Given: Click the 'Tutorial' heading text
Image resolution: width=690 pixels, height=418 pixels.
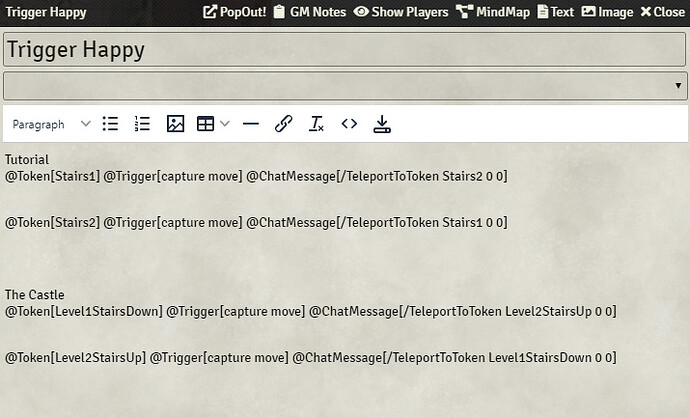Looking at the screenshot, I should click(x=27, y=159).
